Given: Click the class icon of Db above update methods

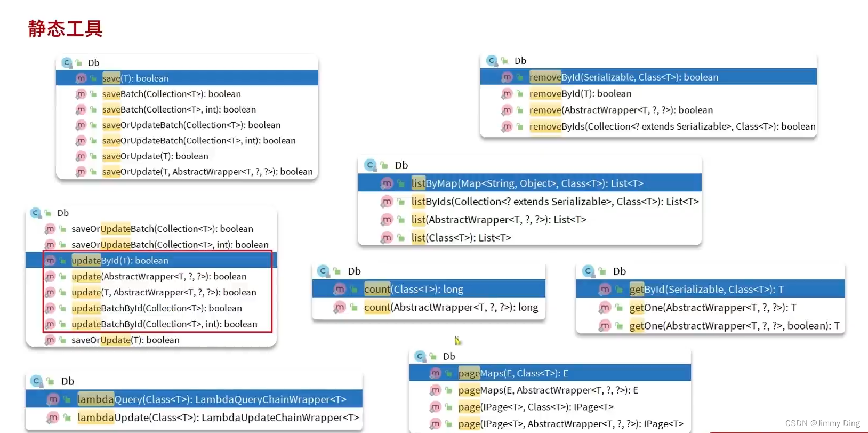Looking at the screenshot, I should (x=36, y=213).
